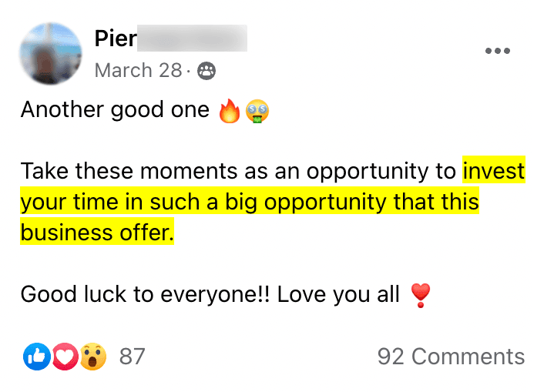This screenshot has height=392, width=554.
Task: Click the group privacy icon beside date
Action: point(206,71)
